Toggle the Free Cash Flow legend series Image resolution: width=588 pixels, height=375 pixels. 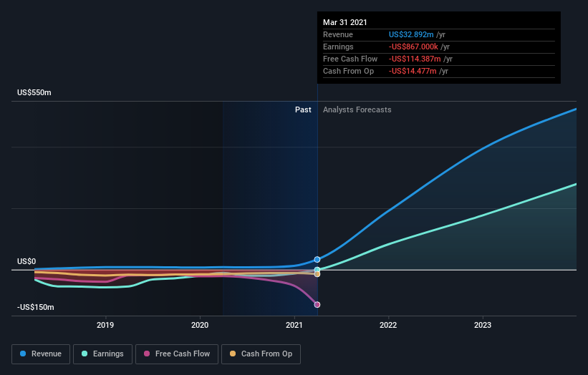click(x=177, y=354)
